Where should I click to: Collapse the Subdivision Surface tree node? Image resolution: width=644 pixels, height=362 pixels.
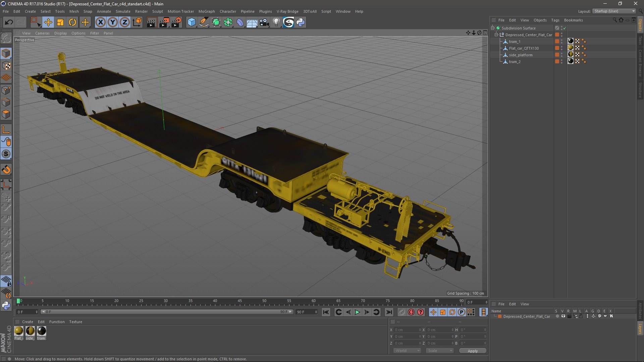click(x=493, y=28)
